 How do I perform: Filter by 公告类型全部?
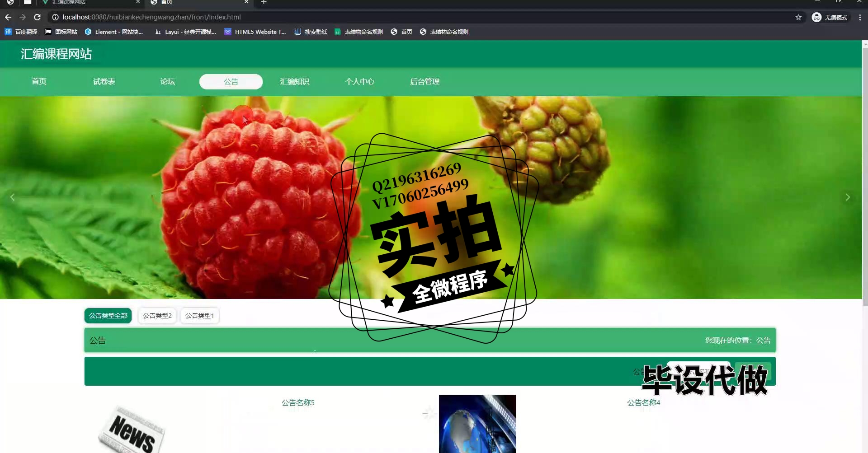(108, 316)
